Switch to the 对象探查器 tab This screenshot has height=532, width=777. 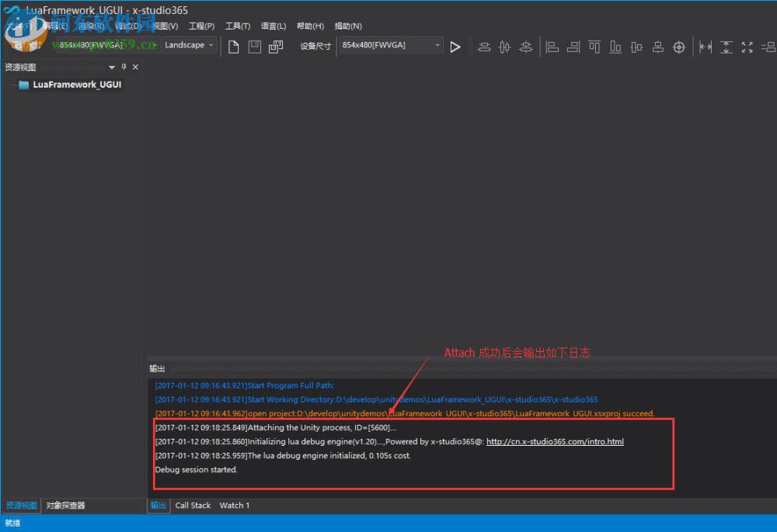click(x=65, y=506)
